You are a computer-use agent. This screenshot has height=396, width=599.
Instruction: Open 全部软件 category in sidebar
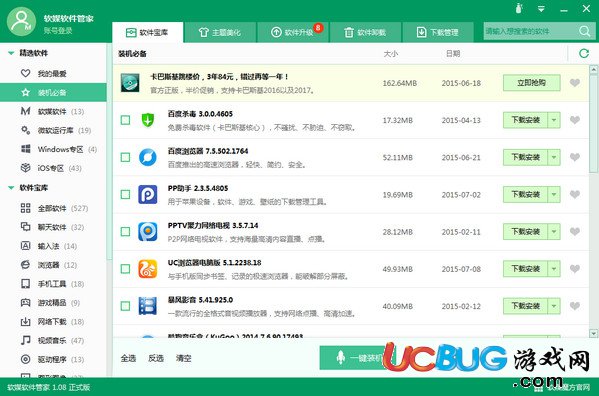(53, 208)
